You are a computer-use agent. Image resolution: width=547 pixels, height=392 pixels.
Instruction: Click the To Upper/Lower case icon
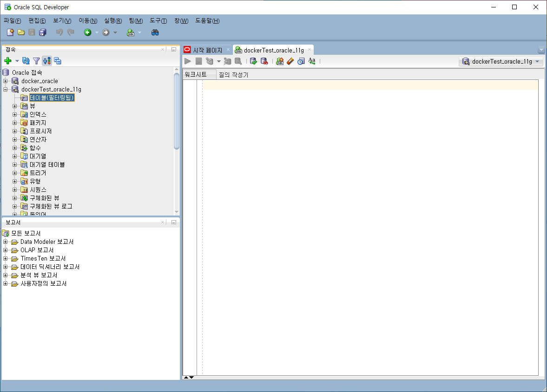(x=312, y=61)
